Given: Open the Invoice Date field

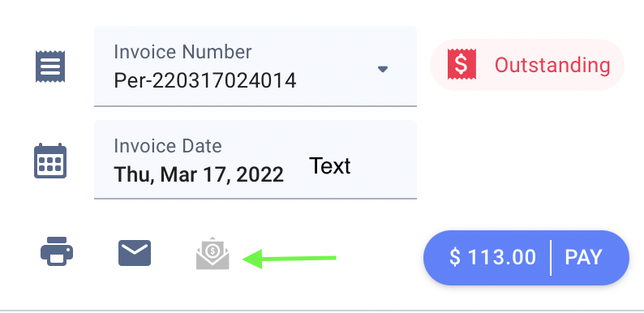Looking at the screenshot, I should [x=255, y=160].
